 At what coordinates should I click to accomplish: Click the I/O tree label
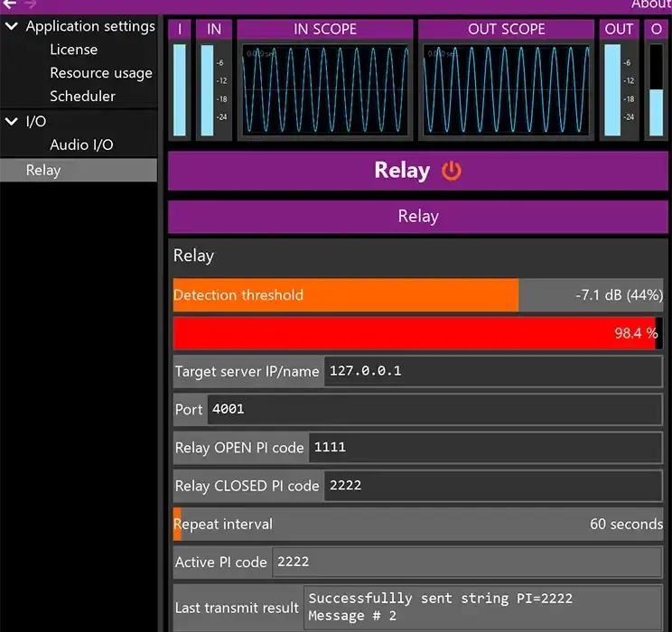[36, 121]
